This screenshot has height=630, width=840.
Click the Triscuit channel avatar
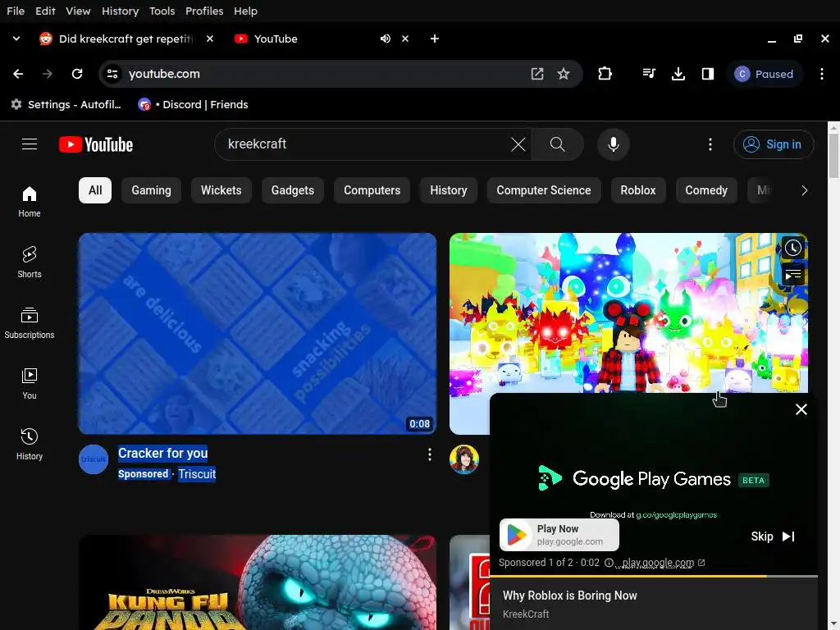[94, 459]
